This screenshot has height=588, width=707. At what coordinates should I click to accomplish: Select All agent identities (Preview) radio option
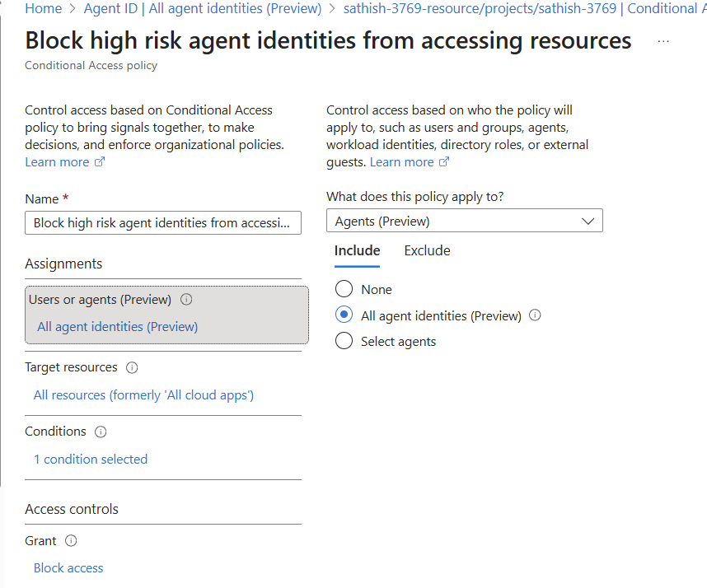(344, 315)
